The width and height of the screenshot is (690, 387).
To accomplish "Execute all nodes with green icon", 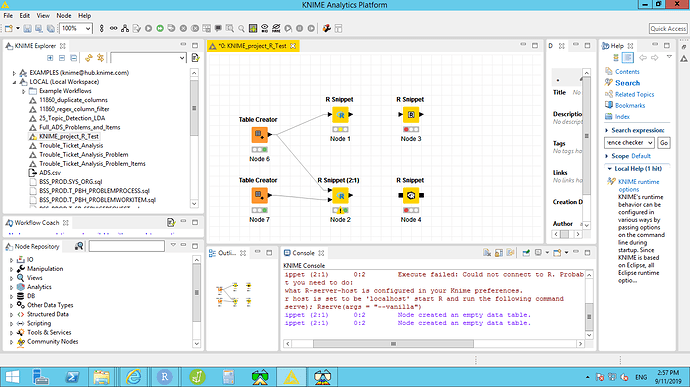I will 160,28.
